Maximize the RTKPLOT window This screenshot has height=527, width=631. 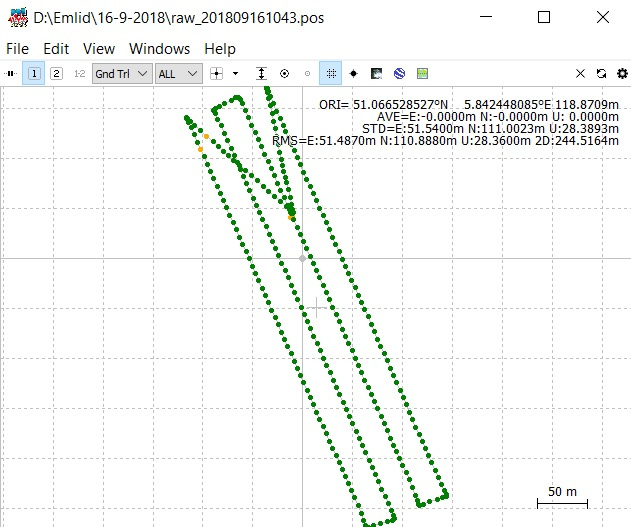point(544,17)
